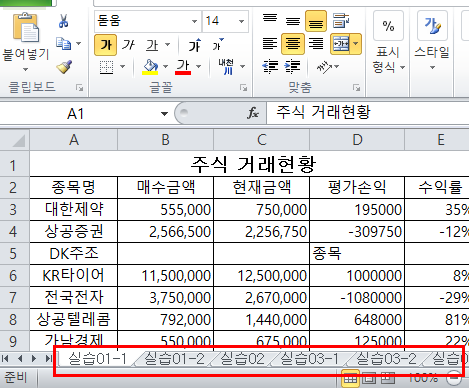This screenshot has width=469, height=388.
Task: Open the font name box showing 돋움
Action: click(148, 21)
